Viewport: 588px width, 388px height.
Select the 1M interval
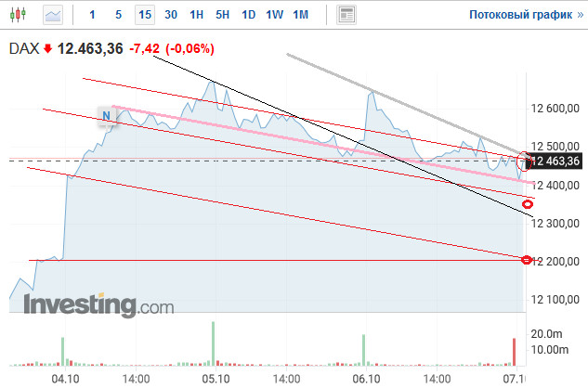click(300, 15)
